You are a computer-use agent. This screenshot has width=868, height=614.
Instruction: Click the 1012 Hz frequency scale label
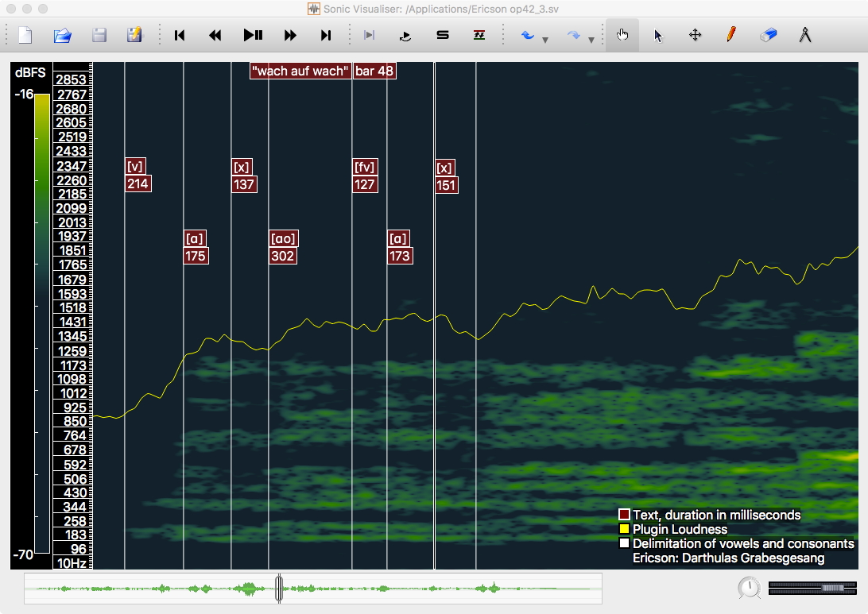tap(74, 393)
